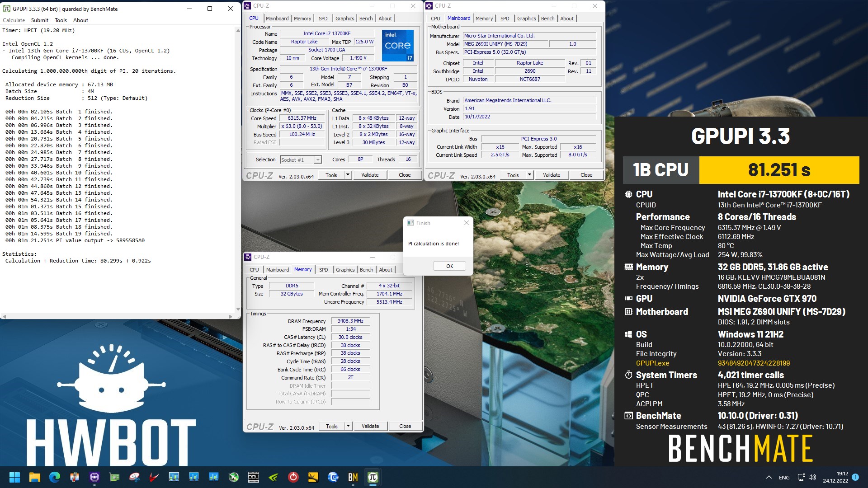Select the Memory tab in CPU-Z CPU window
The image size is (868, 488).
tap(302, 19)
